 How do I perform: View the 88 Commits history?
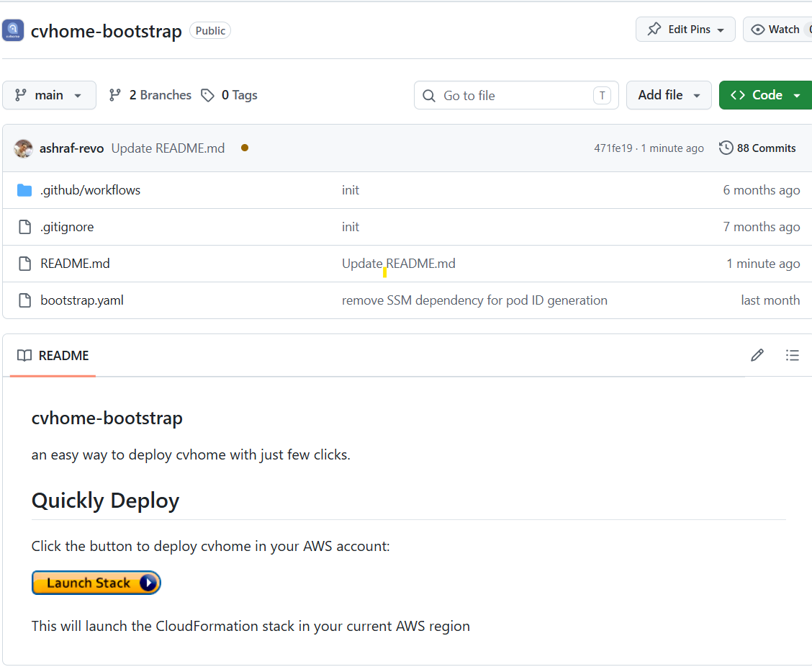[757, 148]
